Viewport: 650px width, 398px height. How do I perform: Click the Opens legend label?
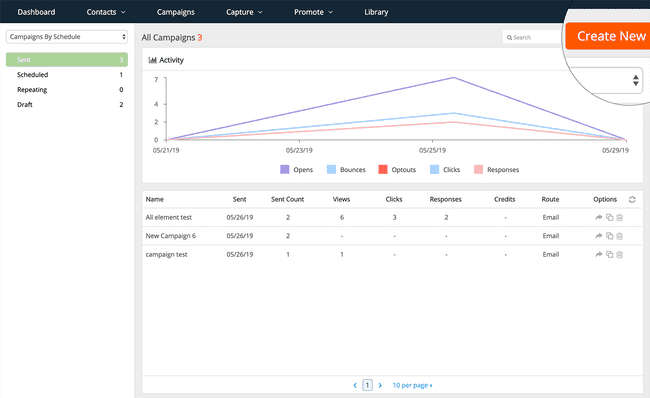(303, 170)
